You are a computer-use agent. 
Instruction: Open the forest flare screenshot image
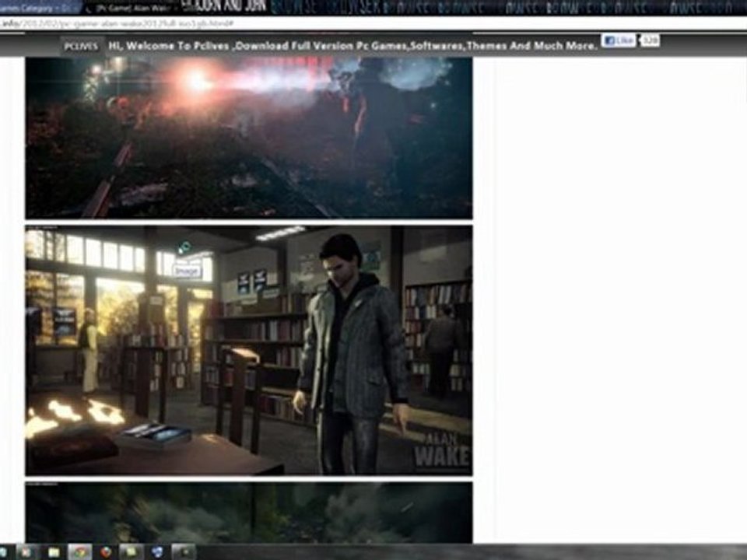point(249,137)
